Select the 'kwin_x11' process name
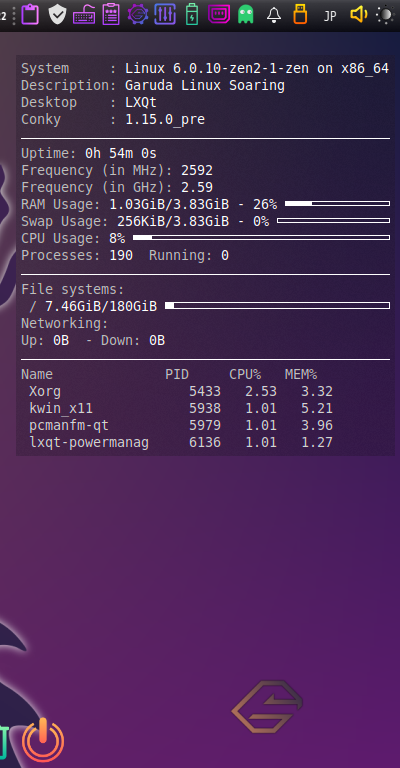Viewport: 400px width, 768px height. tap(61, 408)
